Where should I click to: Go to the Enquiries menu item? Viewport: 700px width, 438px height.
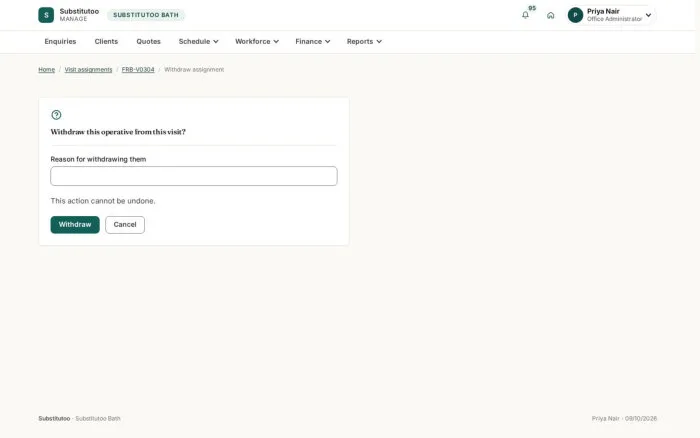click(60, 42)
